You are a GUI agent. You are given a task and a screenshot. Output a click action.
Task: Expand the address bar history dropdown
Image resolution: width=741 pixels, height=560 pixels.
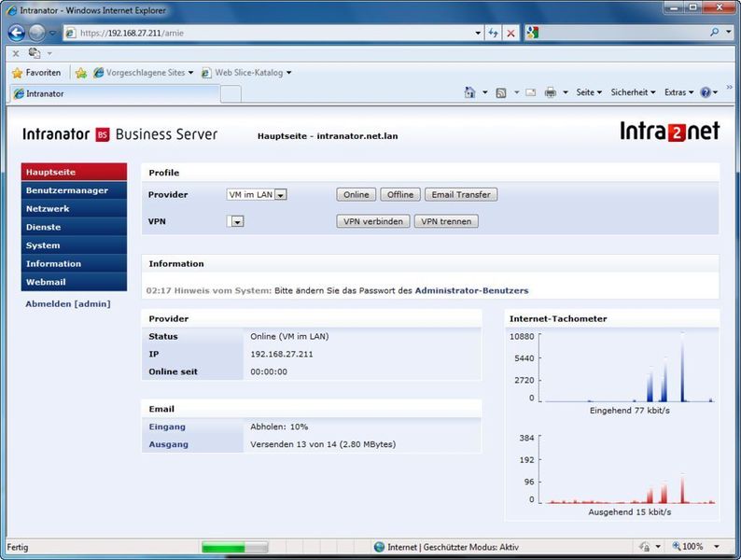tap(478, 33)
